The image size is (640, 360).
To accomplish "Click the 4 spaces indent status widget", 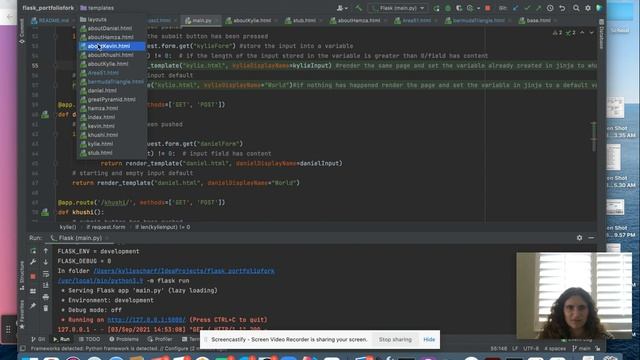I will [x=555, y=349].
